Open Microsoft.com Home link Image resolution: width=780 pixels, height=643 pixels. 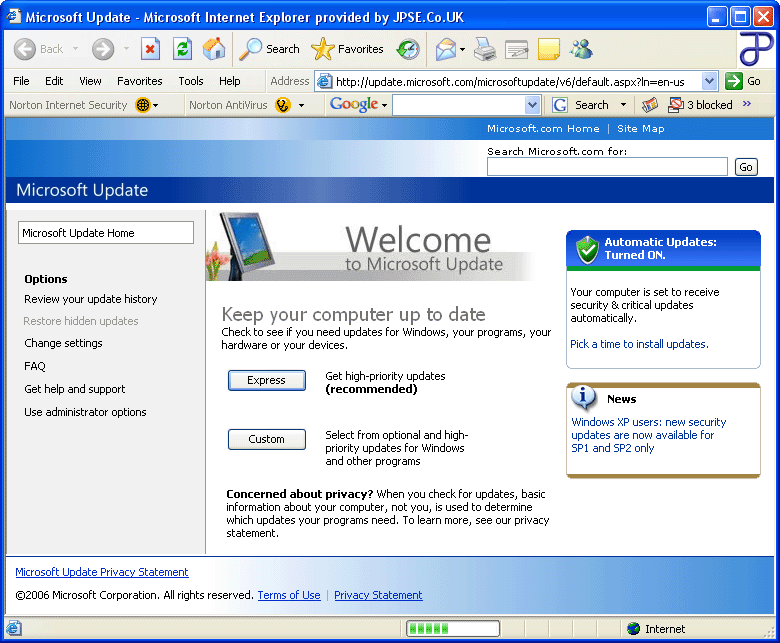coord(543,128)
